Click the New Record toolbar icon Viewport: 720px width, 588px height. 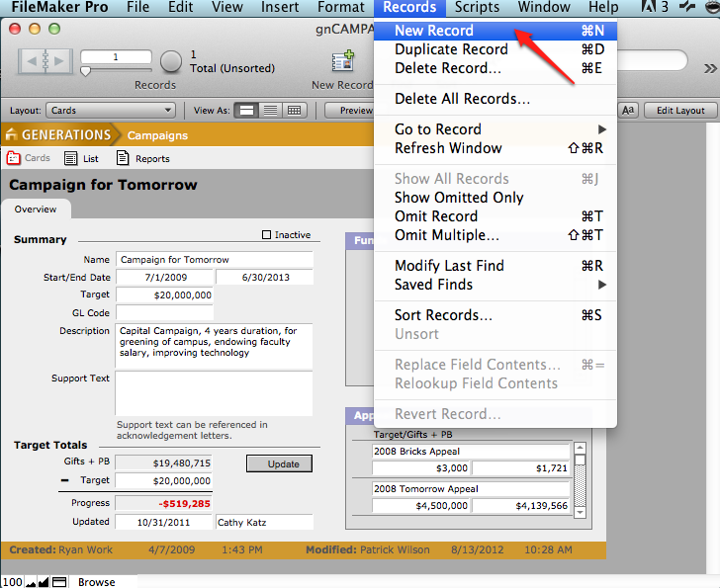pyautogui.click(x=343, y=63)
